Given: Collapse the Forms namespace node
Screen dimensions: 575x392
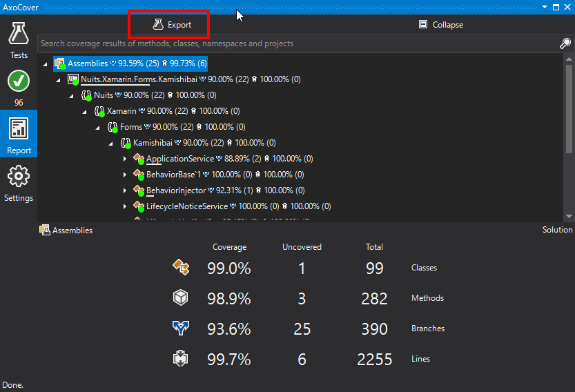Looking at the screenshot, I should click(97, 127).
